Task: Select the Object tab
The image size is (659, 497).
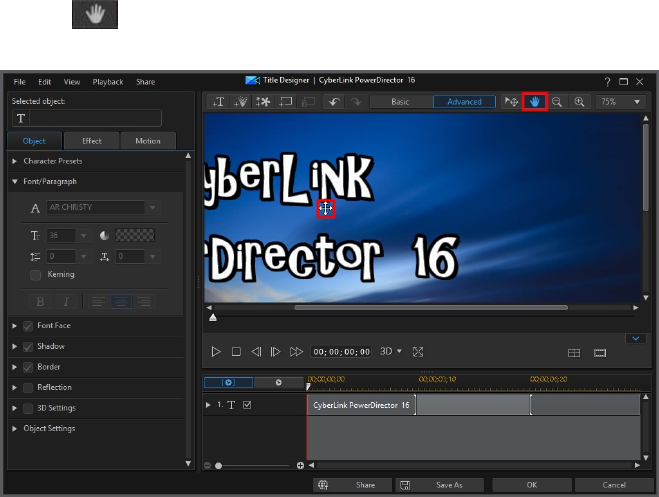Action: click(x=34, y=141)
